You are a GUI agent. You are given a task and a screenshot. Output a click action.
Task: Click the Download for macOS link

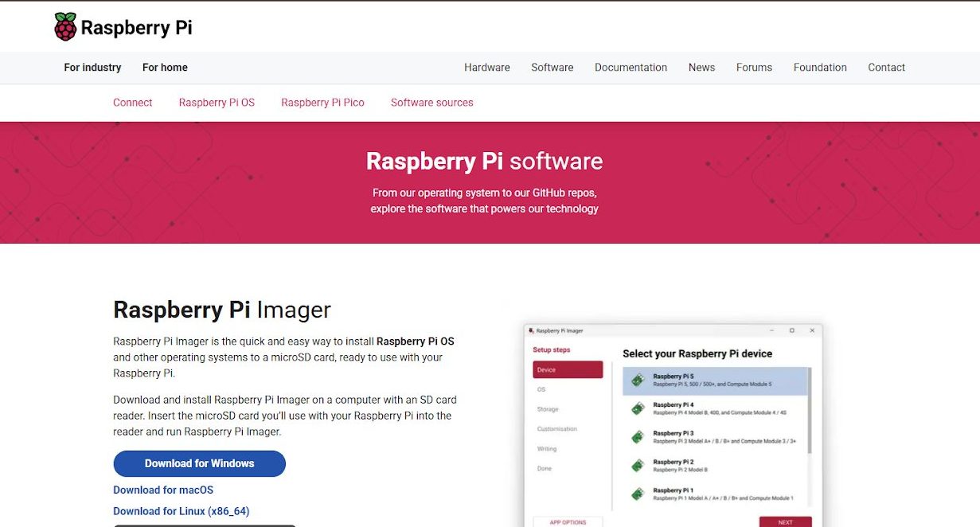coord(163,490)
